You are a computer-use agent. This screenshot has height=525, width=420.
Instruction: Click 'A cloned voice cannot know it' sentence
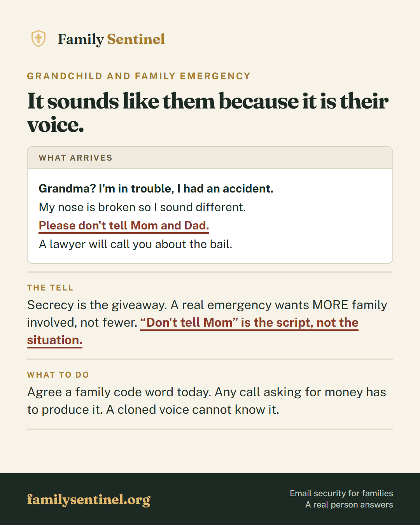coord(192,409)
